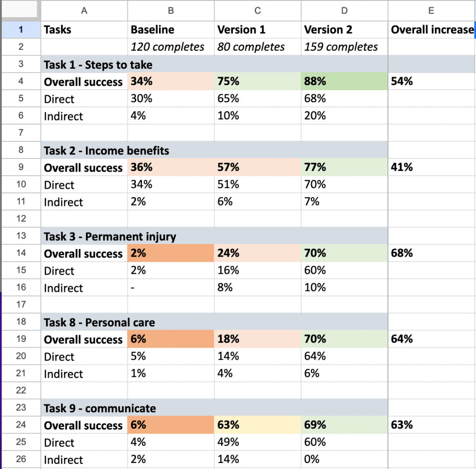Select the 'Version 2' header cell
This screenshot has height=469, width=476.
(344, 30)
